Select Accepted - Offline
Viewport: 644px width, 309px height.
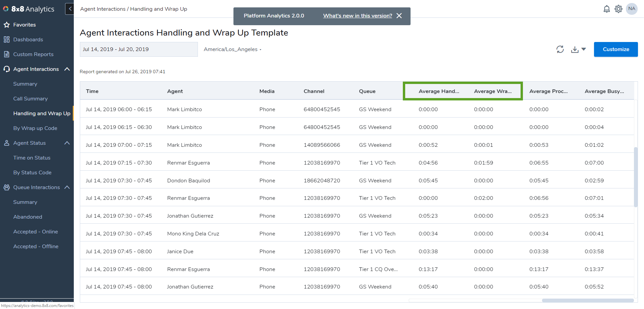pyautogui.click(x=36, y=246)
